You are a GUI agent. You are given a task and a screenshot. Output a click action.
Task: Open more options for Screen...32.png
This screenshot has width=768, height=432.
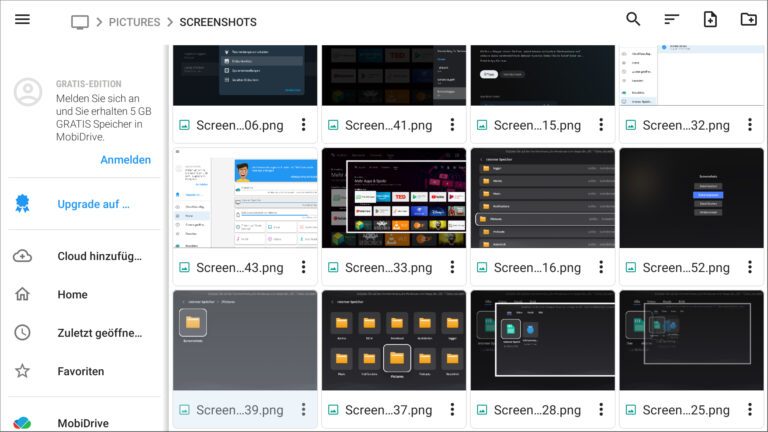point(750,125)
